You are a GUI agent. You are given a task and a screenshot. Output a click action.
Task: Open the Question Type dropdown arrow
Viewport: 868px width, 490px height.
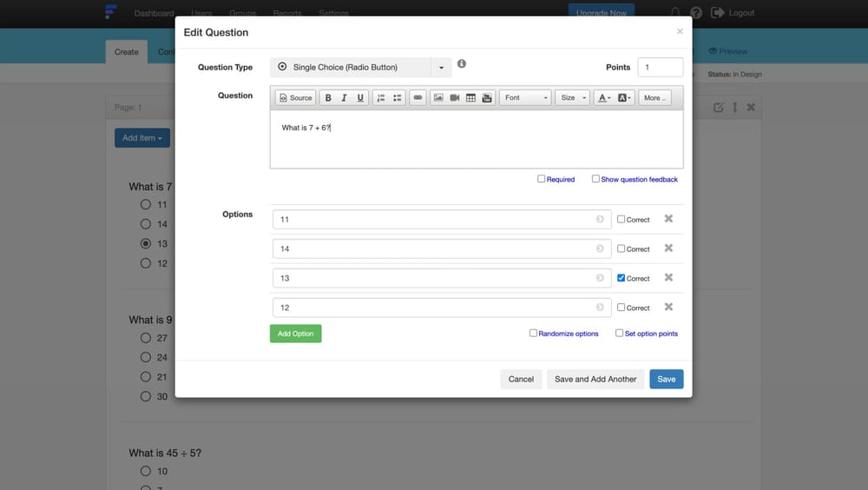441,67
